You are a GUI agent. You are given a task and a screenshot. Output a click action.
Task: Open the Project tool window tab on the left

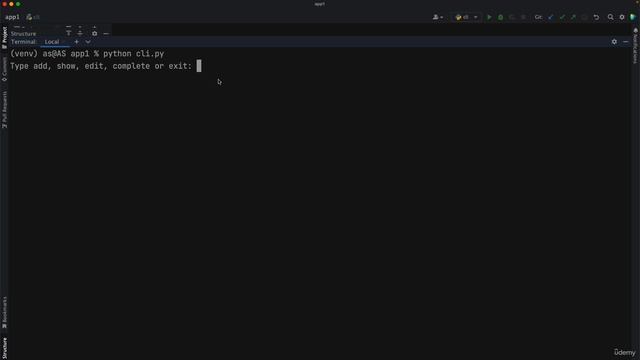point(4,38)
